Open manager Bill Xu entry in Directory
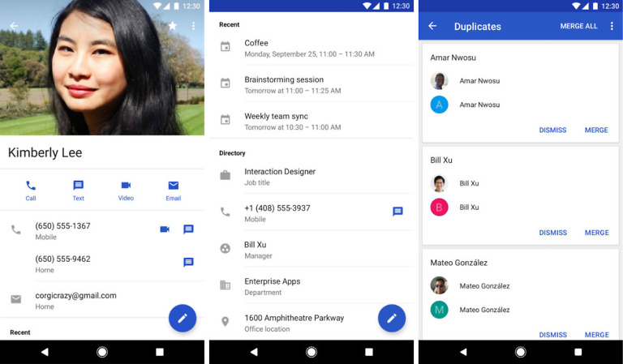Screen dimensions: 623x364 311,249
